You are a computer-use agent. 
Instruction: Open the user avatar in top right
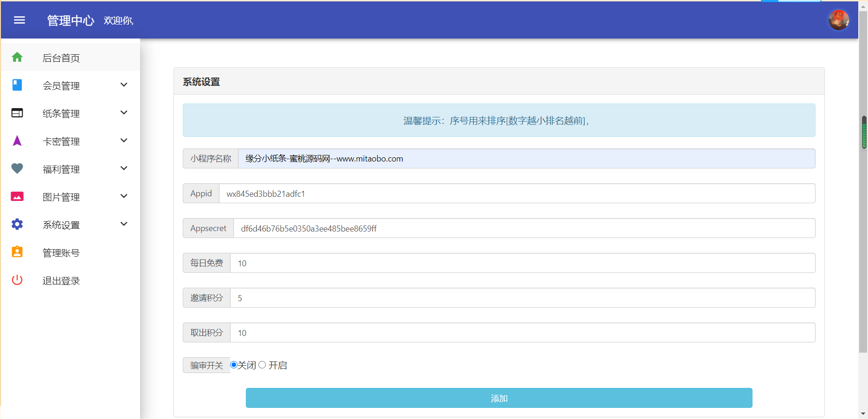(x=838, y=20)
